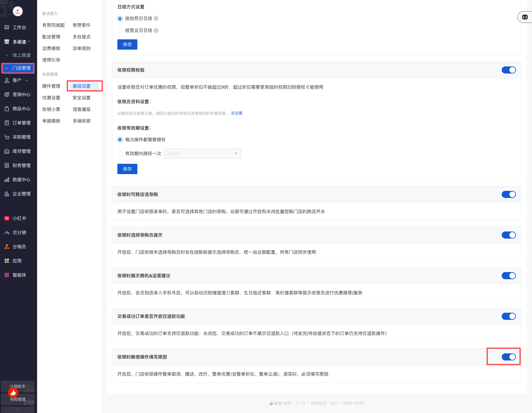Save the 日结方式设置 settings
This screenshot has height=413, width=532.
pyautogui.click(x=127, y=44)
